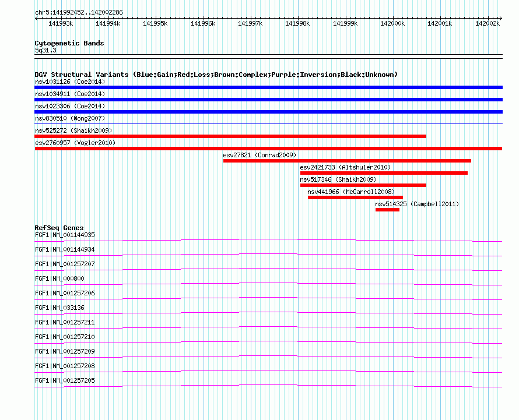Open FGF1|NM_000800 transcript

59,278
